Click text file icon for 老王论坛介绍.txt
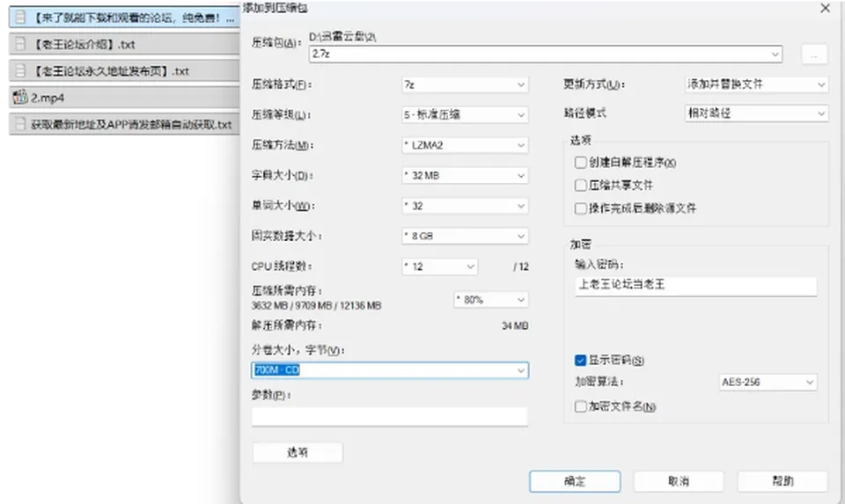This screenshot has width=845, height=504. (20, 44)
